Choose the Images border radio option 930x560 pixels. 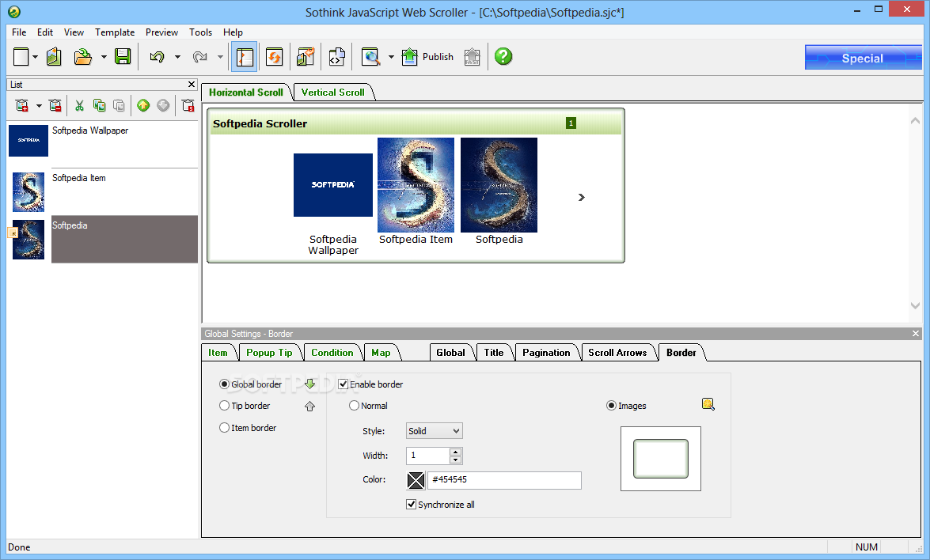[611, 406]
